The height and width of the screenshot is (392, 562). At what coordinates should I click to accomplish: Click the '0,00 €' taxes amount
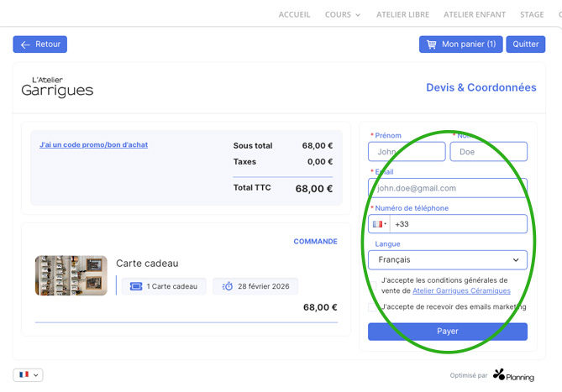[x=320, y=162]
